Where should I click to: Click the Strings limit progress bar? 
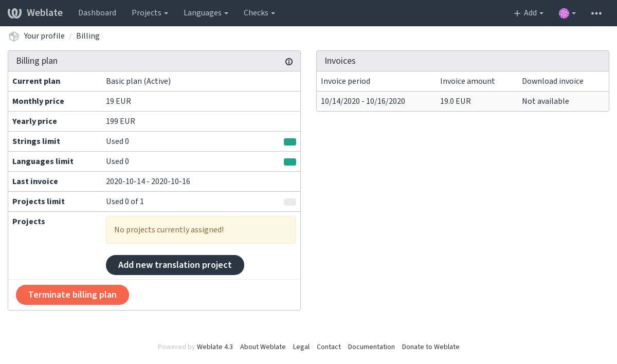tap(290, 142)
